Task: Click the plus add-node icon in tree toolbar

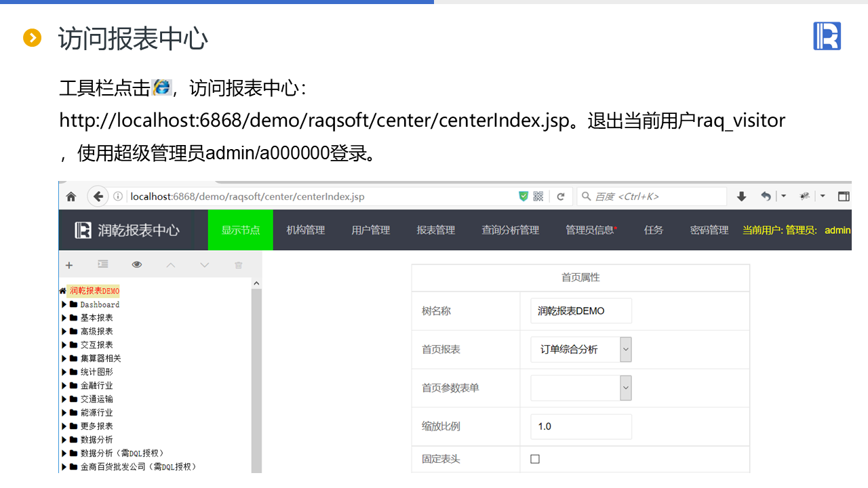Action: tap(69, 265)
